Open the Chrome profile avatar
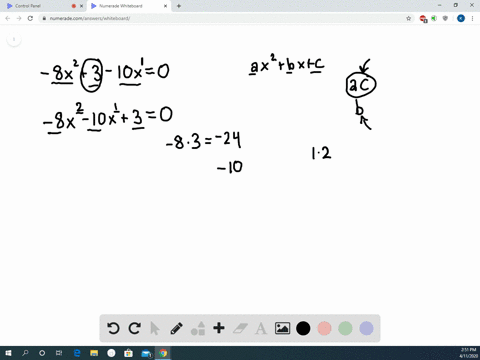The height and width of the screenshot is (360, 480). (461, 18)
